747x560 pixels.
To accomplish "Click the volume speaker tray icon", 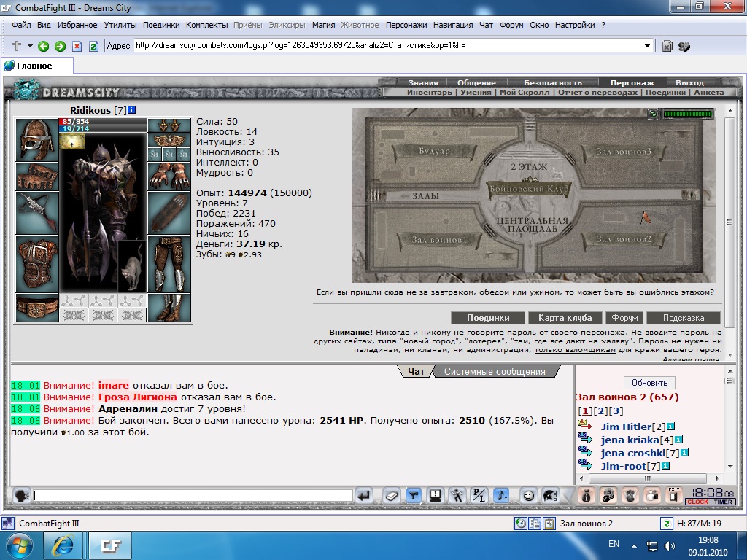I will click(670, 545).
